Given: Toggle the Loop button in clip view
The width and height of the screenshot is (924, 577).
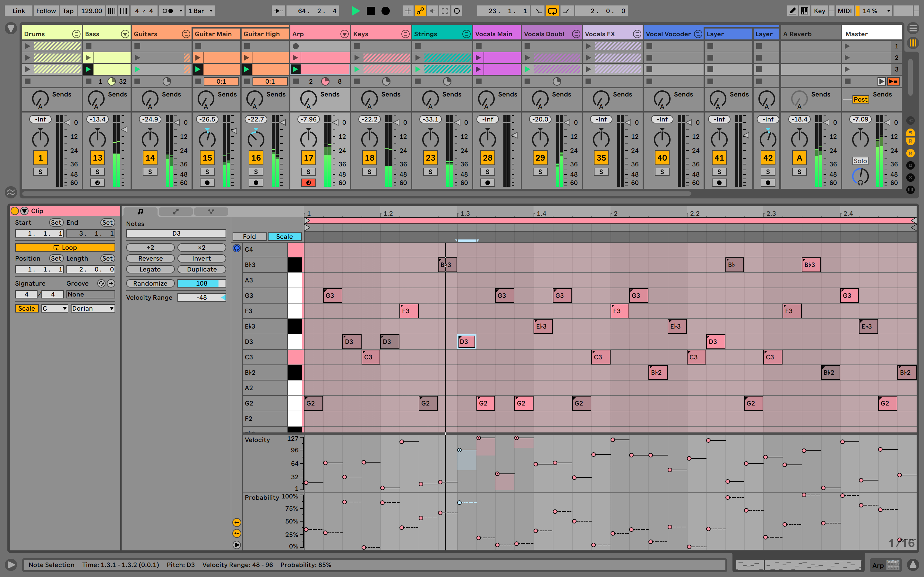Looking at the screenshot, I should pyautogui.click(x=64, y=247).
